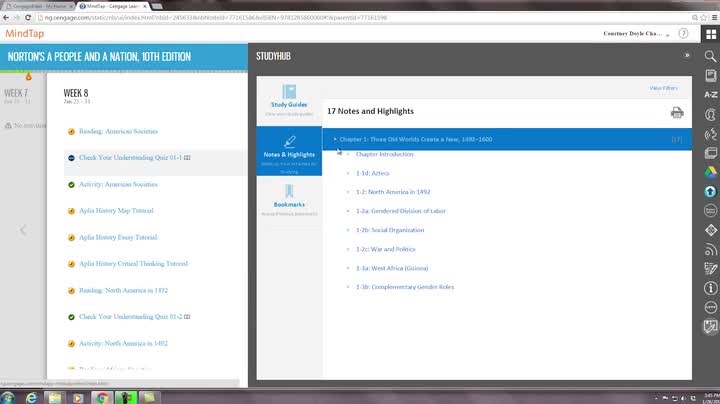
Task: Click the MindTap logo
Action: (25, 34)
